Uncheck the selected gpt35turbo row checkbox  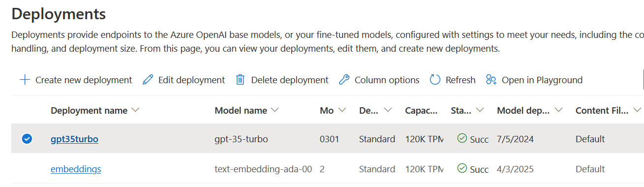click(x=27, y=139)
